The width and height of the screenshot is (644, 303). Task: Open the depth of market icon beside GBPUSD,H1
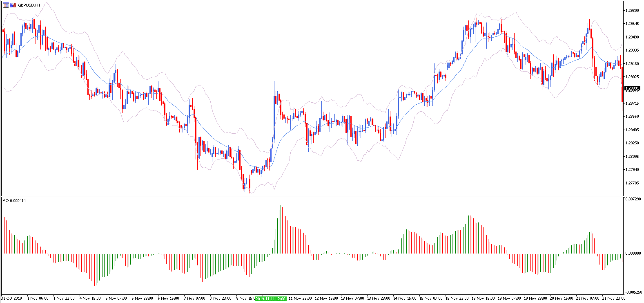[x=6, y=5]
